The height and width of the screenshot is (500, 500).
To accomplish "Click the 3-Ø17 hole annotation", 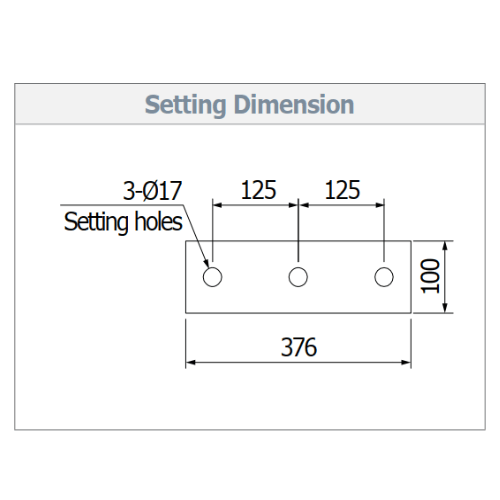I will click(x=152, y=191).
